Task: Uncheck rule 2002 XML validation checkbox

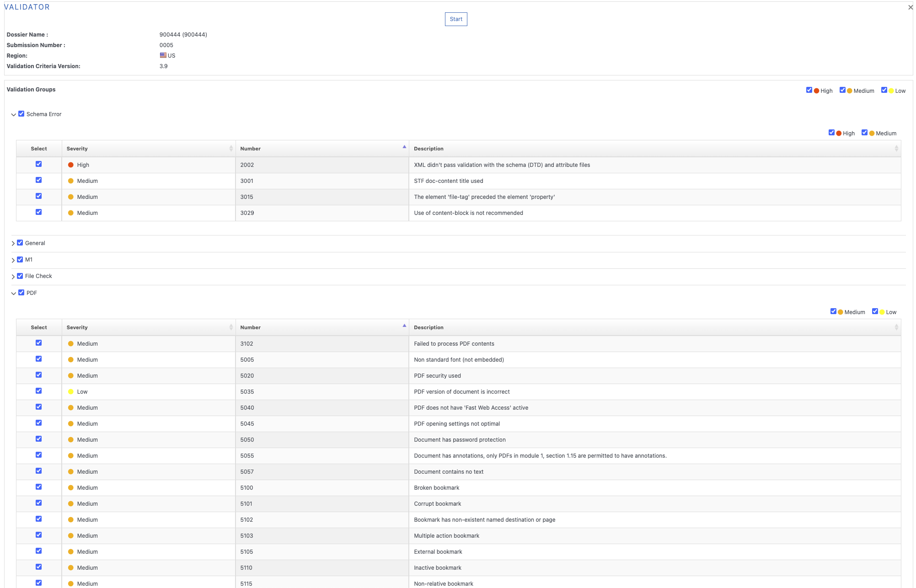Action: click(39, 164)
